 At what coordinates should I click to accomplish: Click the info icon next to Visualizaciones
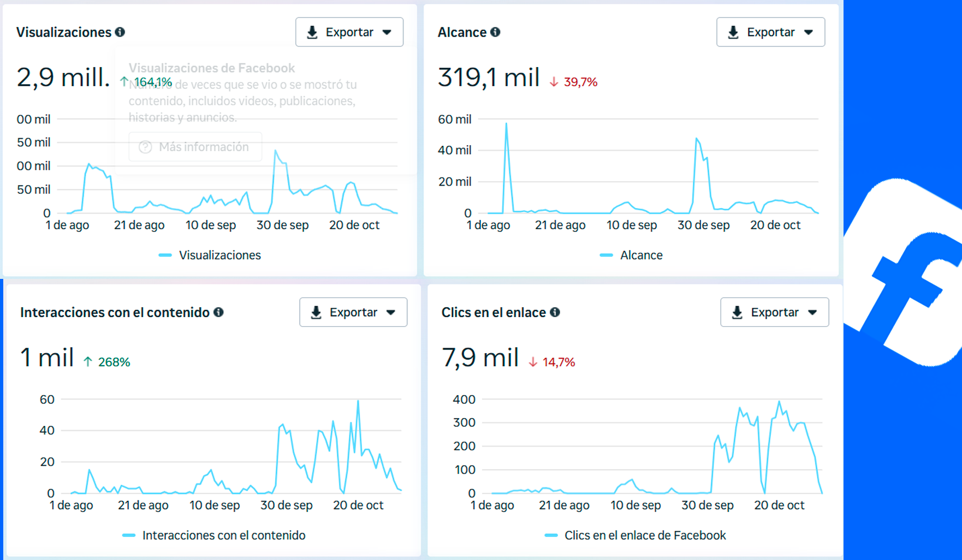(x=120, y=32)
